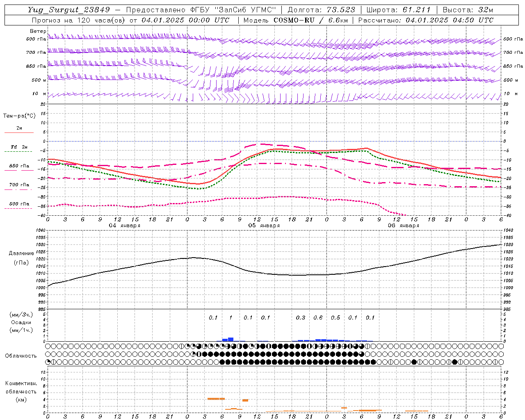The width and height of the screenshot is (525, 420).
Task: Click the precipitation amount 0.5
Action: (336, 317)
